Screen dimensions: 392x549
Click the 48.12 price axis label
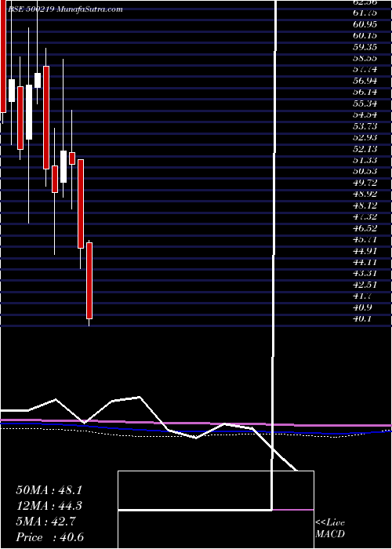365,205
